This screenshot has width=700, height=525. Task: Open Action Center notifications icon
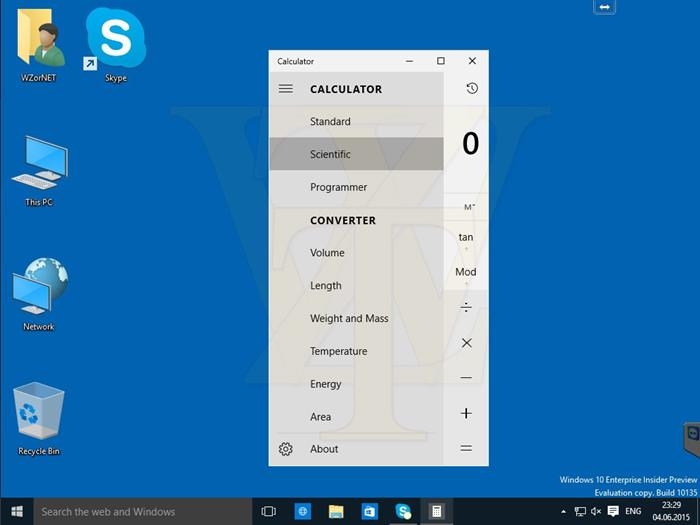tap(613, 512)
